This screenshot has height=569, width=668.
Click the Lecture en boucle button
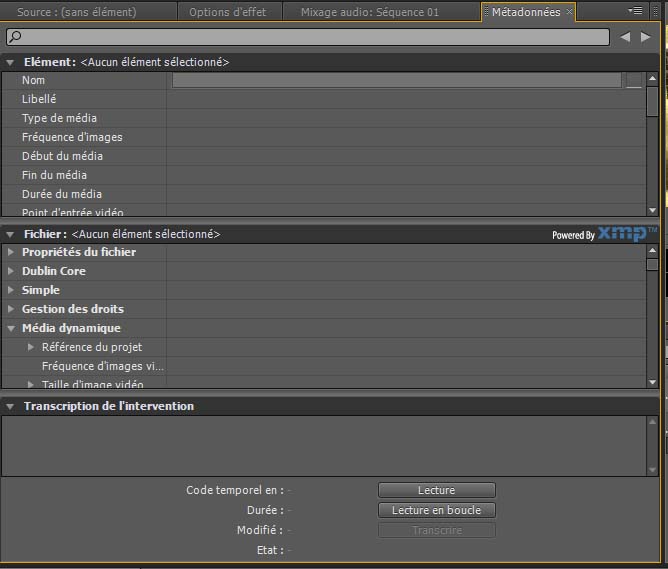[x=437, y=510]
